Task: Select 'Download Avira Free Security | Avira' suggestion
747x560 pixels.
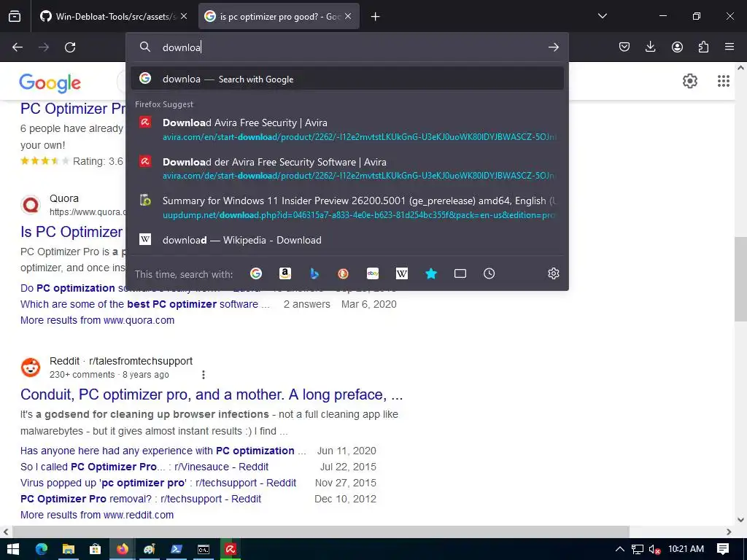Action: tap(347, 129)
